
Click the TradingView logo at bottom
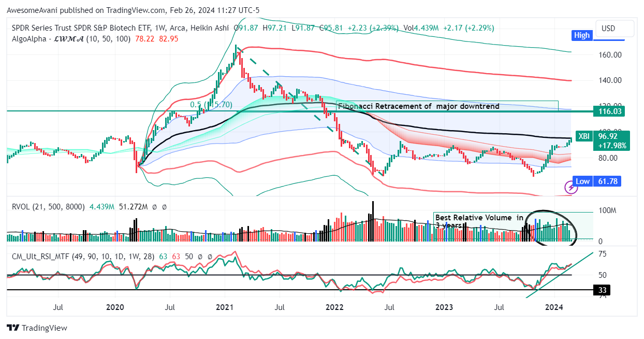pyautogui.click(x=37, y=328)
